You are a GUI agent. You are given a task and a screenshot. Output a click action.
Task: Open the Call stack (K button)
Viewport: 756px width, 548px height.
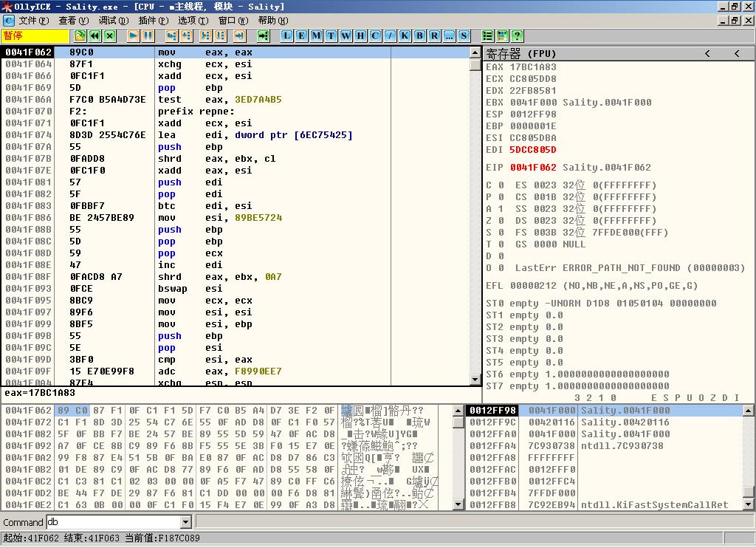point(405,35)
